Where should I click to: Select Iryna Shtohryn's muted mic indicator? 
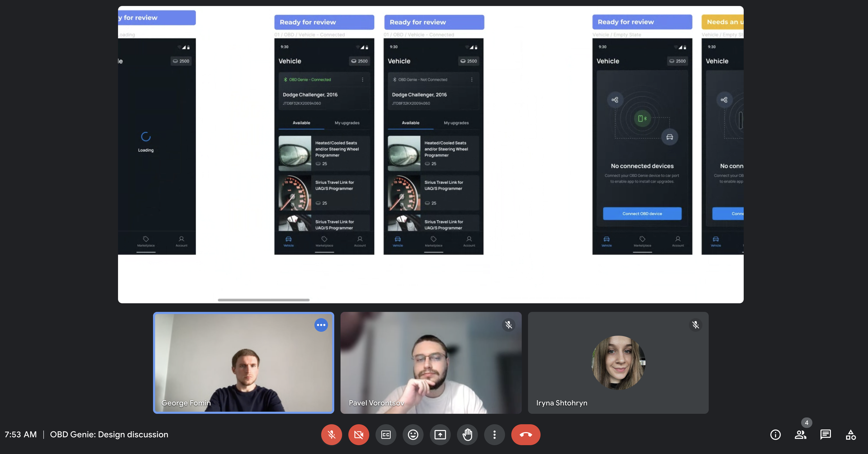pyautogui.click(x=695, y=325)
